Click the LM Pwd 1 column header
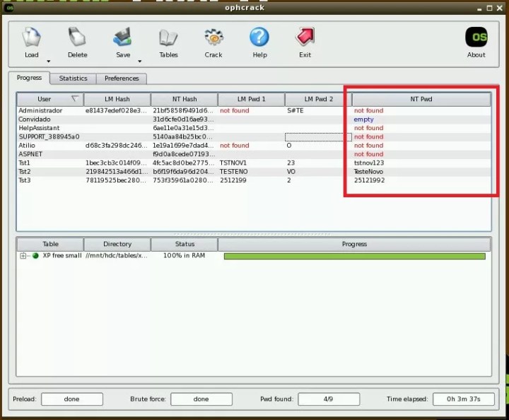This screenshot has height=420, width=509. [x=251, y=99]
